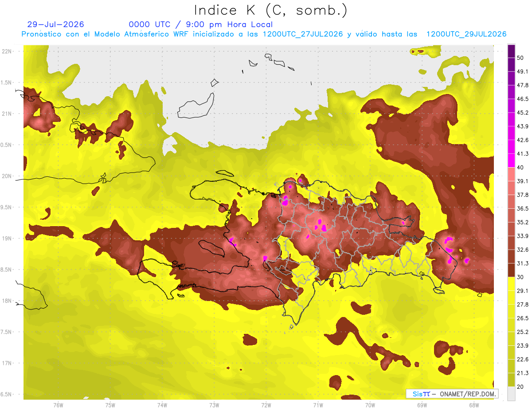Image resolution: width=532 pixels, height=411 pixels.
Task: Click the '20N' latitude axis label
Action: [x=7, y=176]
